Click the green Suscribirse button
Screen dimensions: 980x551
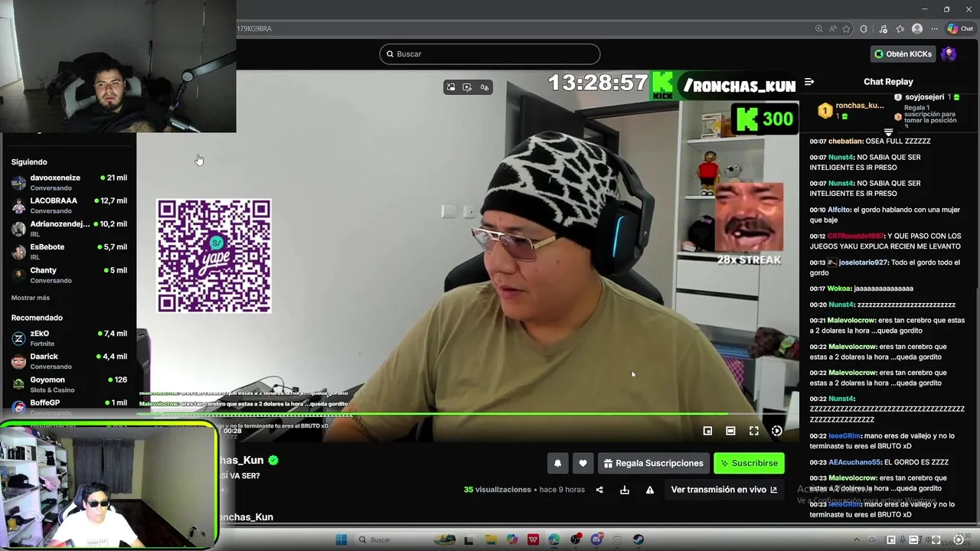pos(749,463)
